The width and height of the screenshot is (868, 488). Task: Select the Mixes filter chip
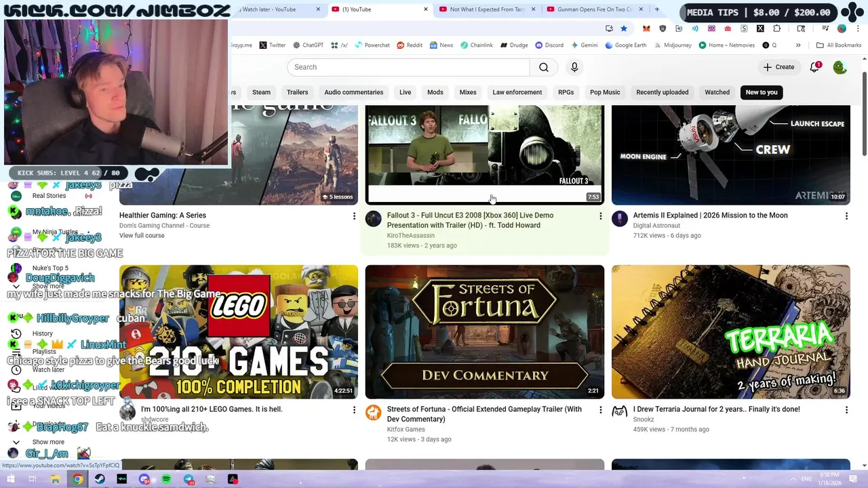468,92
